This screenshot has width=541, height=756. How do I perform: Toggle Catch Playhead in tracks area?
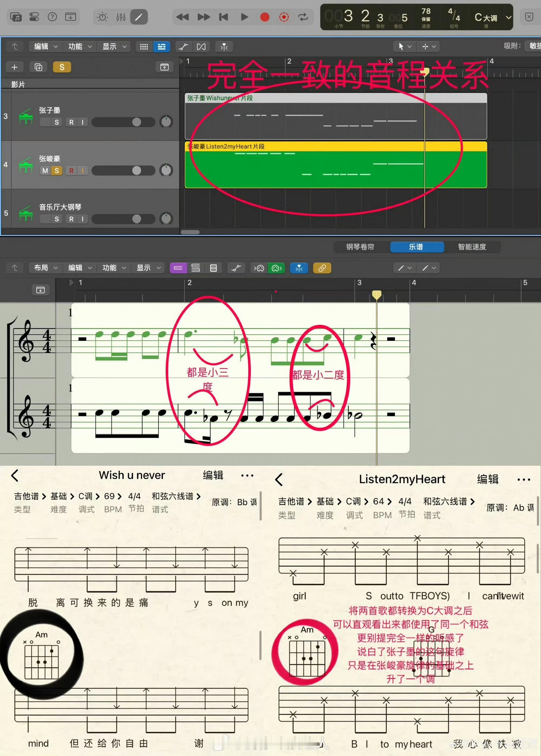[224, 47]
